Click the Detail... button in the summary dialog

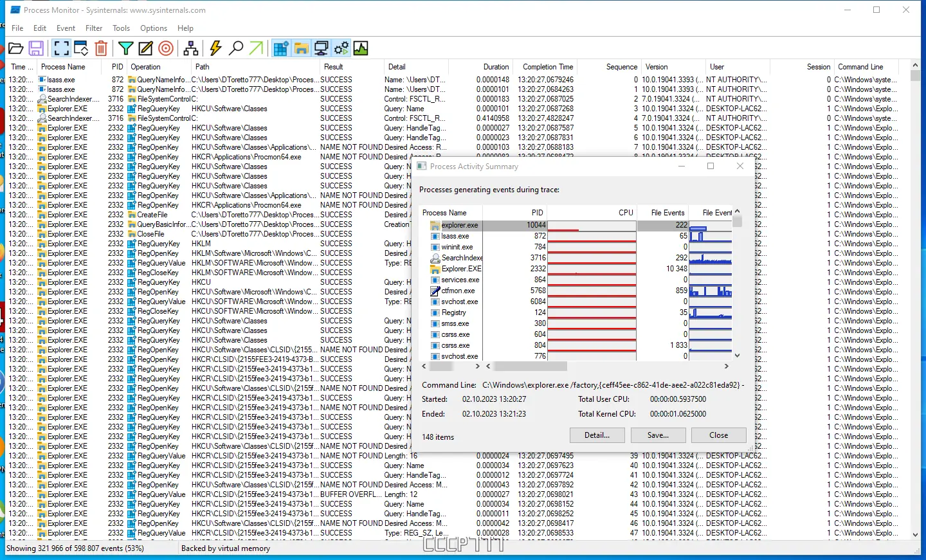tap(597, 435)
